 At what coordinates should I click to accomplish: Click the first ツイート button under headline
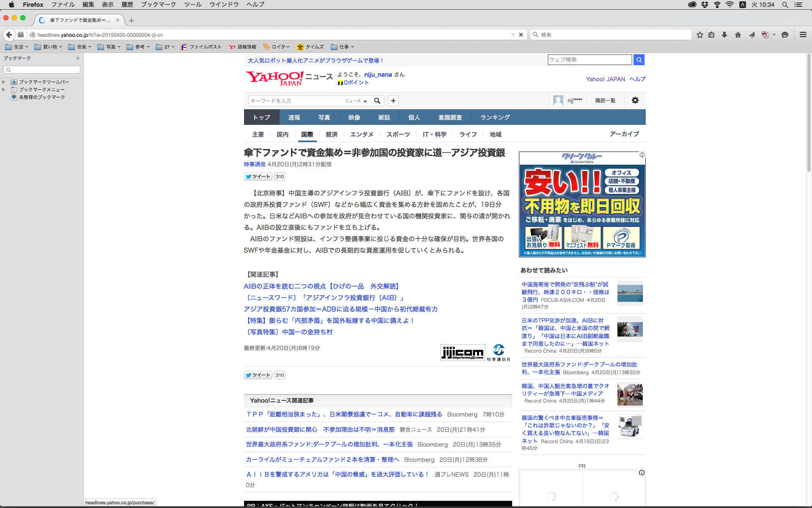click(x=258, y=177)
